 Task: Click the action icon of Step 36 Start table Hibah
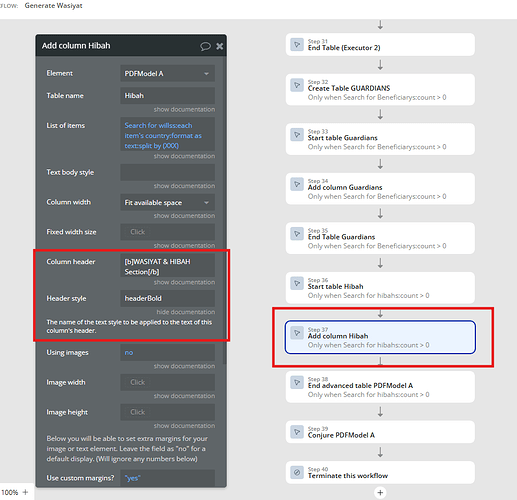[x=297, y=283]
